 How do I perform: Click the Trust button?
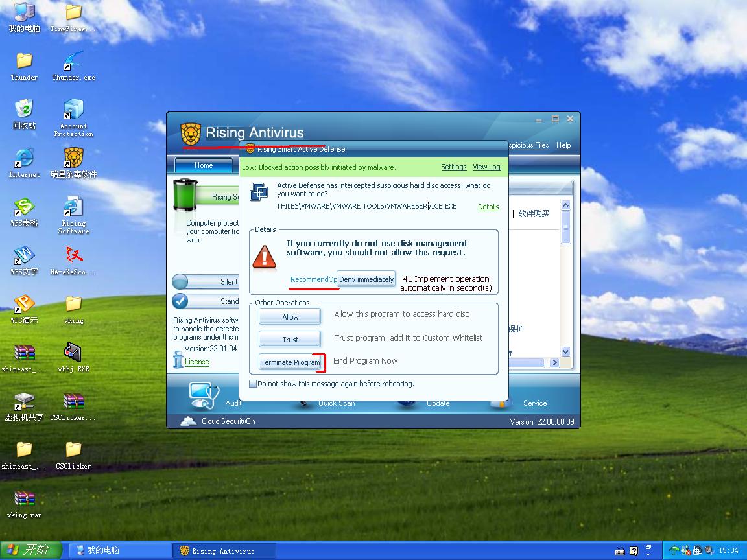point(290,340)
